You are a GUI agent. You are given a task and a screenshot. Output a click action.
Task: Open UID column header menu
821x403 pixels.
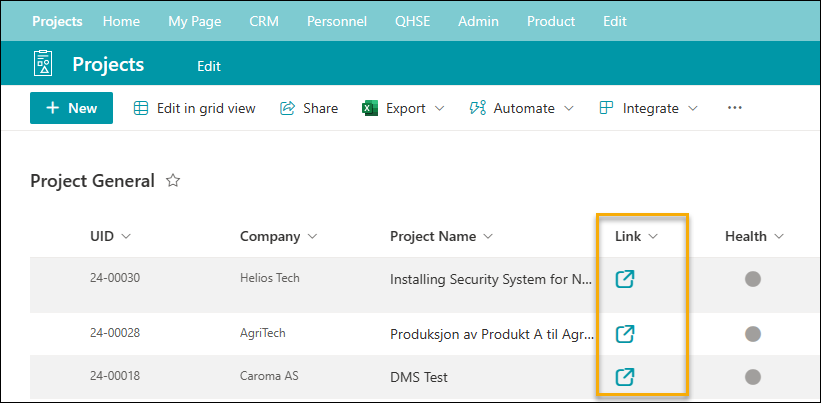pos(110,237)
